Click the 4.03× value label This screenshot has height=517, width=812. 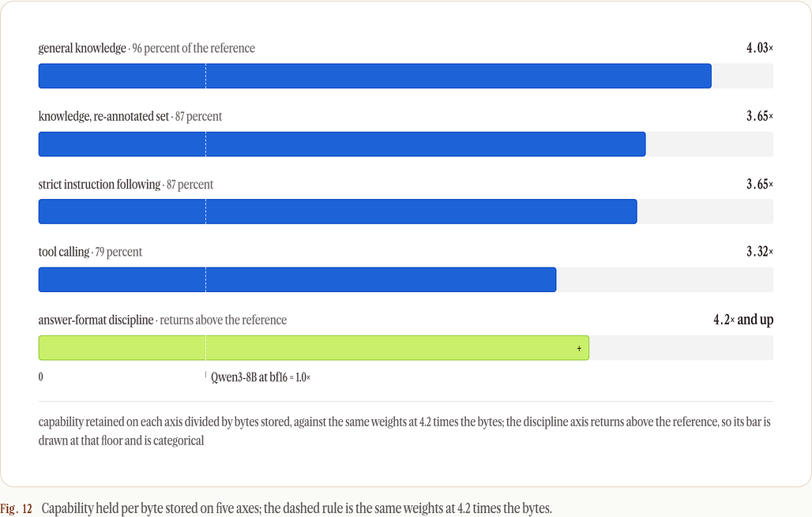760,48
